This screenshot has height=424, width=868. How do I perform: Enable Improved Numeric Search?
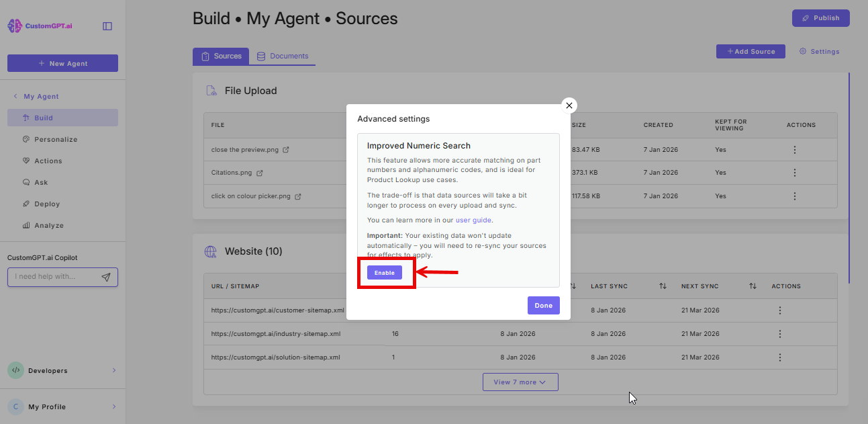tap(384, 272)
